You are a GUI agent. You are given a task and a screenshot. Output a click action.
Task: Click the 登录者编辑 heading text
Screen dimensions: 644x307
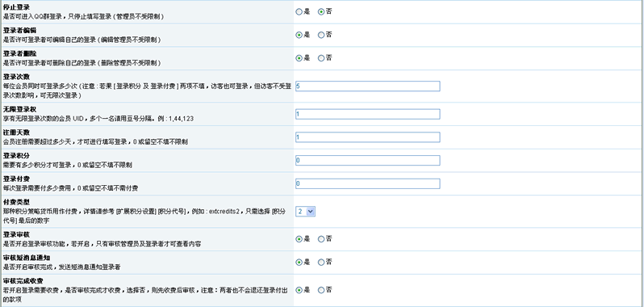tap(19, 31)
